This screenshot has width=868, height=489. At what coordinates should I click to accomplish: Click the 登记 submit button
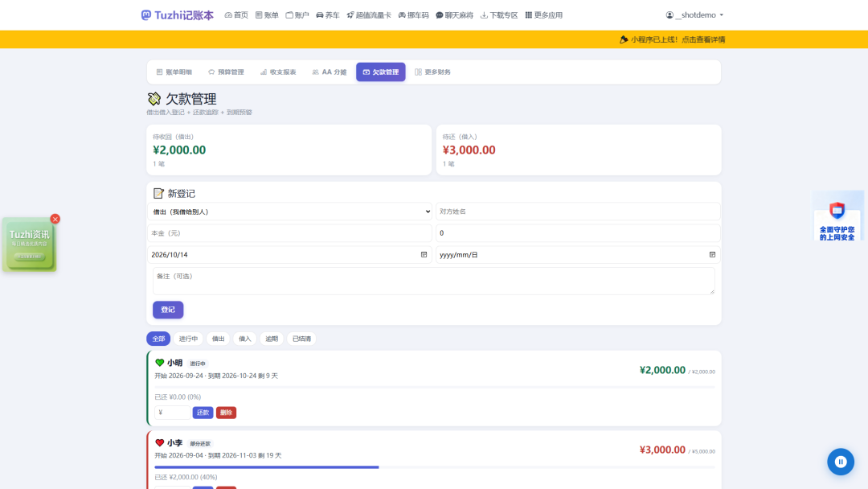(168, 310)
